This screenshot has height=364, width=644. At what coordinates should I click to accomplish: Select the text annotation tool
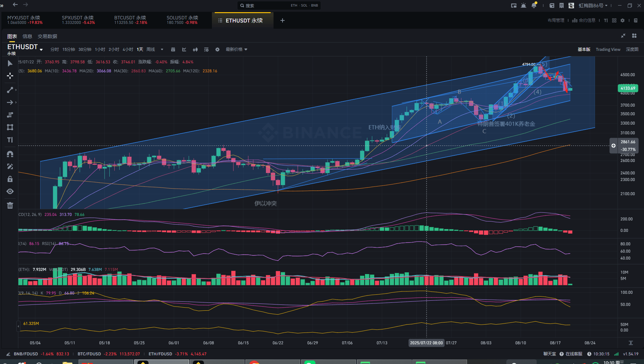[10, 140]
